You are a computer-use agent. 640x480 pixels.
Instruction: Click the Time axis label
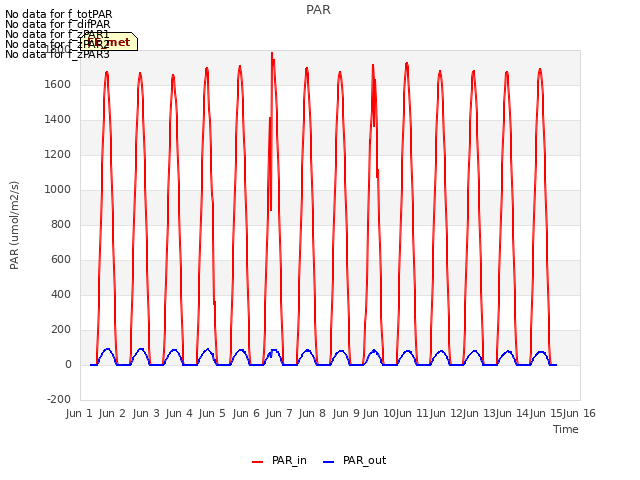point(566,429)
